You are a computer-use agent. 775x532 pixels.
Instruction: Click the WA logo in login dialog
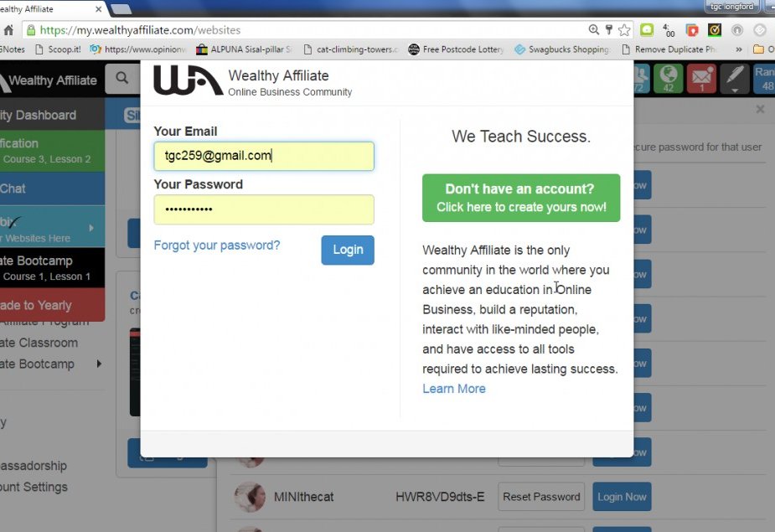coord(188,80)
